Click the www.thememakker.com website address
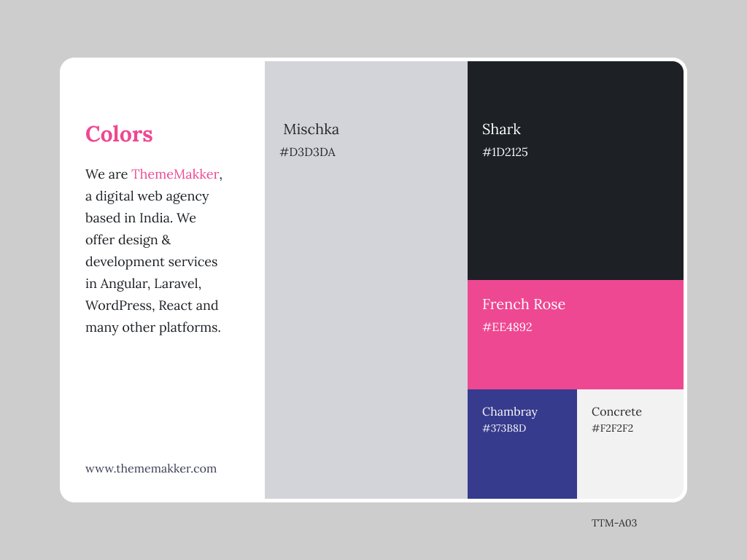Screen dimensions: 747x560 pos(151,469)
